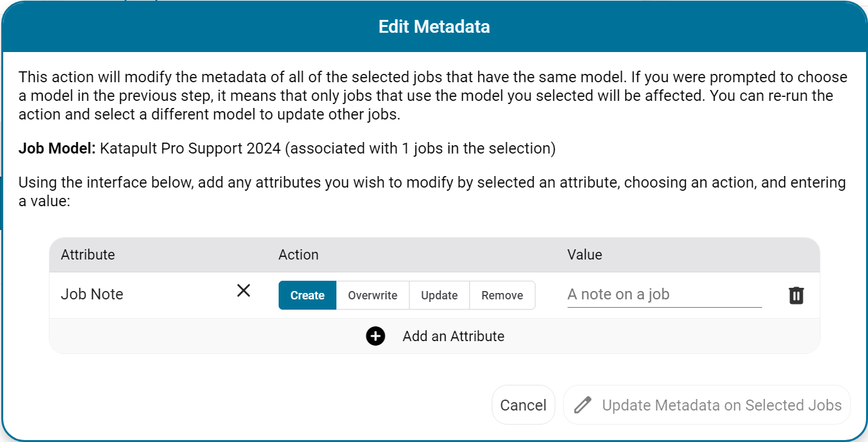Click the Edit Metadata dialog title
This screenshot has width=868, height=442.
tap(434, 26)
